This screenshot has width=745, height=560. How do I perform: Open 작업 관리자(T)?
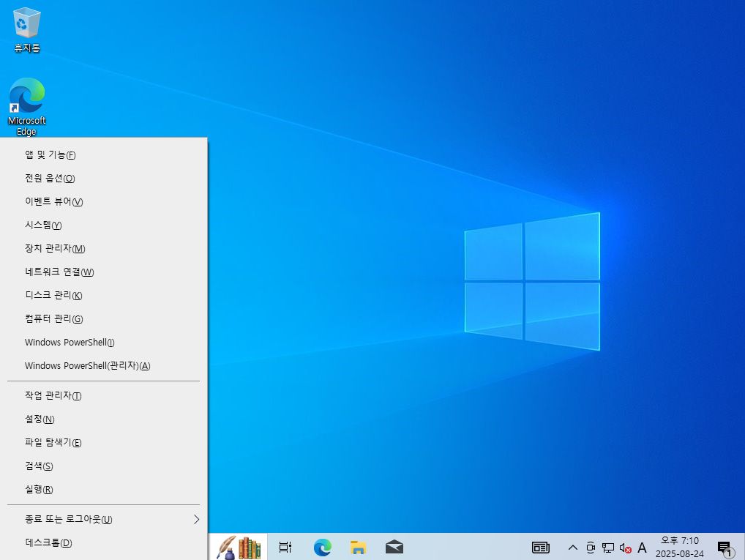pyautogui.click(x=104, y=395)
